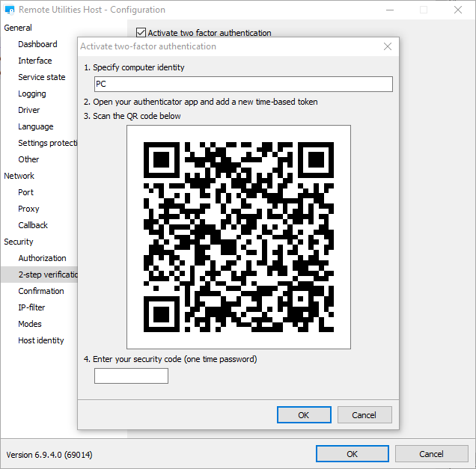This screenshot has width=476, height=469.
Task: Click the version text 6.9.4.0 (69014)
Action: pyautogui.click(x=49, y=455)
